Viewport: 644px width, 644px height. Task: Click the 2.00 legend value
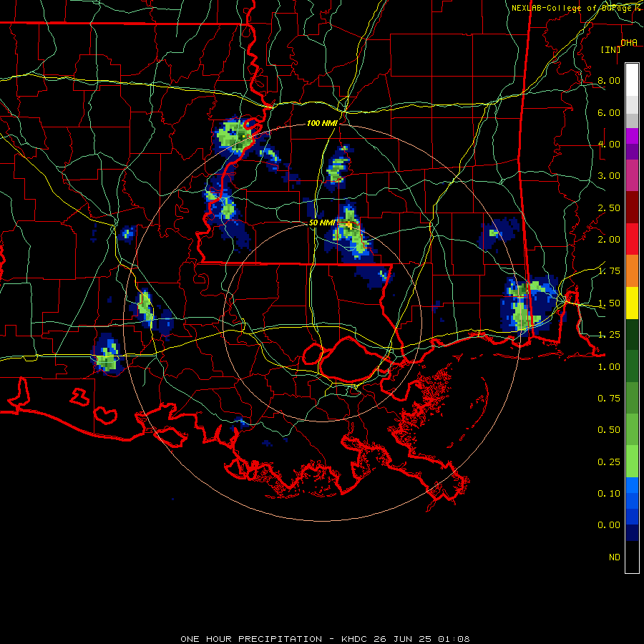[x=609, y=240]
